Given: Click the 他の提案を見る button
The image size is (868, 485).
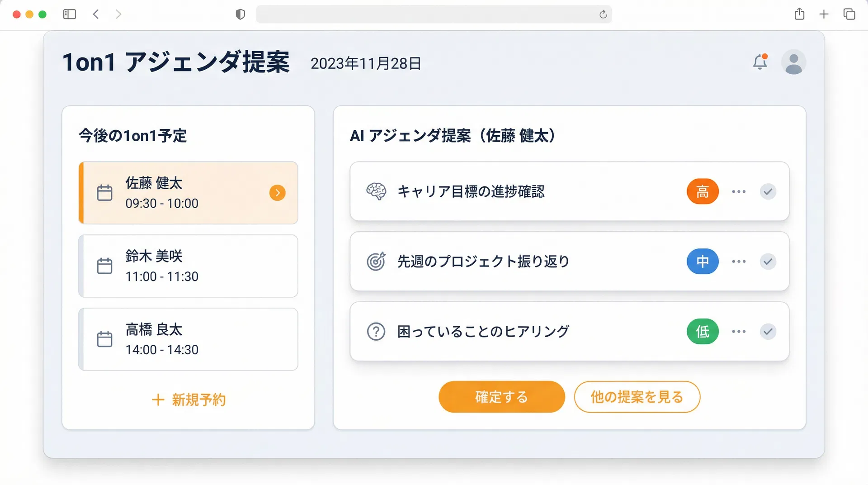Looking at the screenshot, I should (x=637, y=397).
